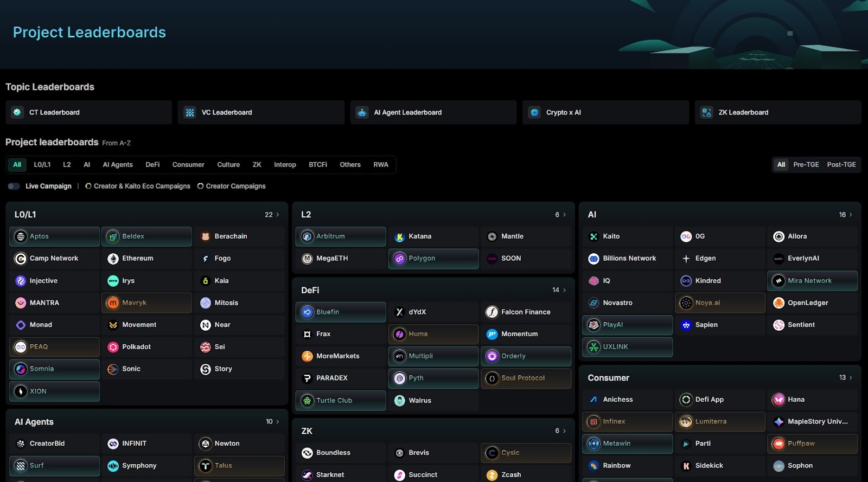The image size is (868, 482).
Task: Expand the L0/L1 section arrow
Action: pyautogui.click(x=278, y=215)
